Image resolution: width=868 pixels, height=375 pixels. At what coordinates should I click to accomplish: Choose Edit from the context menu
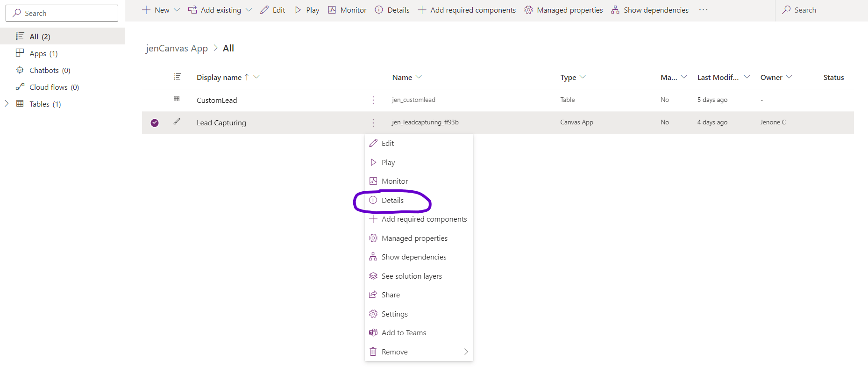pos(419,143)
